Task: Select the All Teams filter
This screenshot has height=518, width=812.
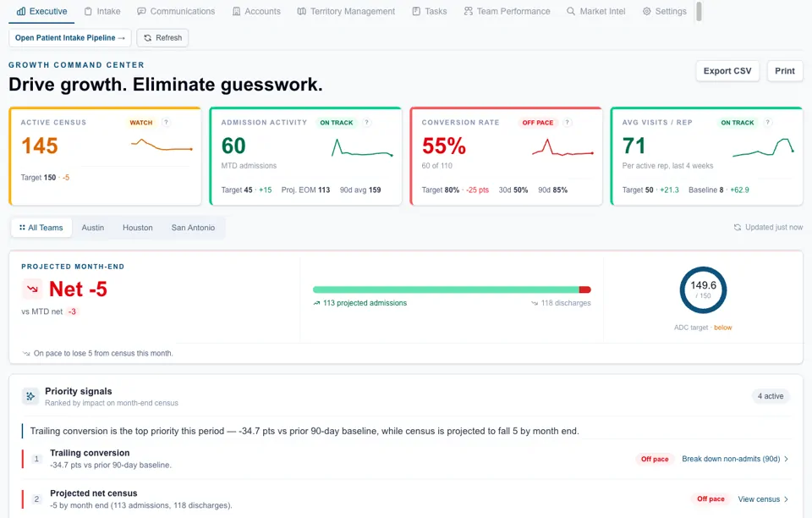Action: tap(41, 228)
